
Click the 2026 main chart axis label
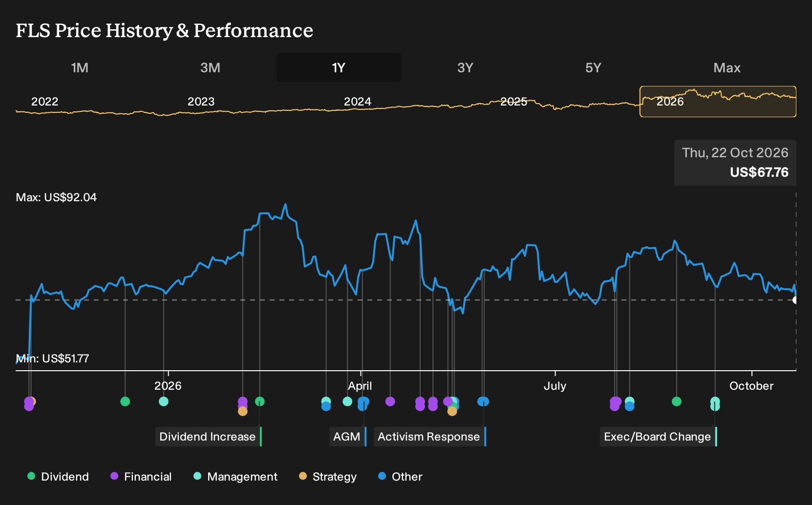point(168,386)
